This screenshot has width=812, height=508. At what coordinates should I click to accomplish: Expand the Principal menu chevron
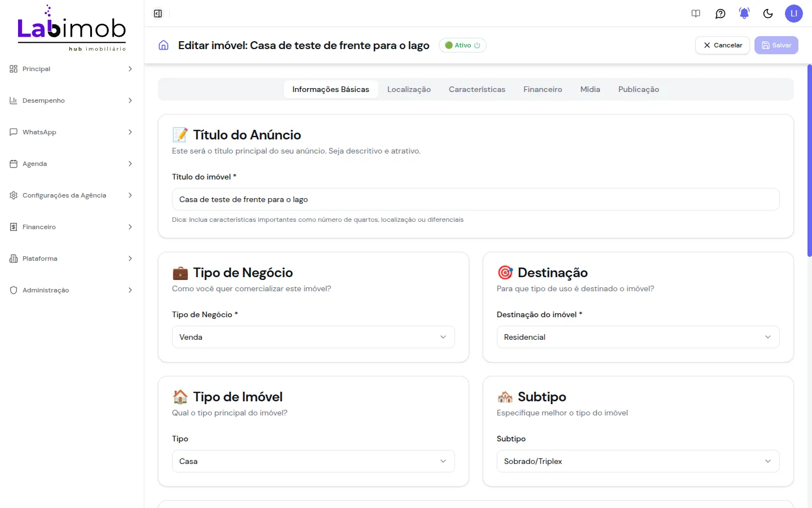pyautogui.click(x=130, y=69)
